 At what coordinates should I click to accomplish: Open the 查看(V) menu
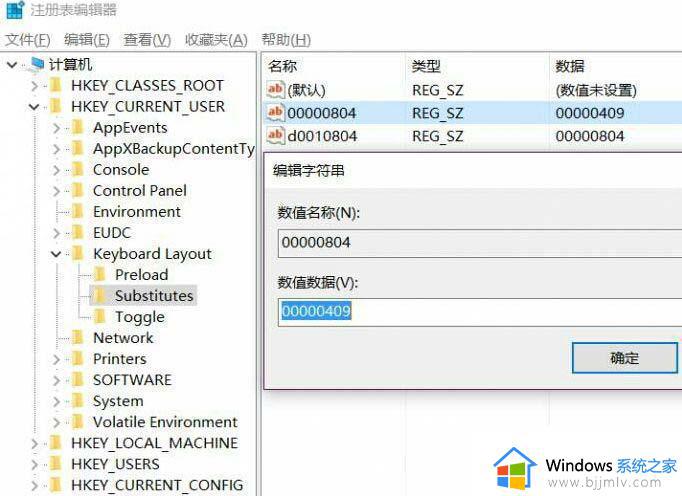(147, 40)
